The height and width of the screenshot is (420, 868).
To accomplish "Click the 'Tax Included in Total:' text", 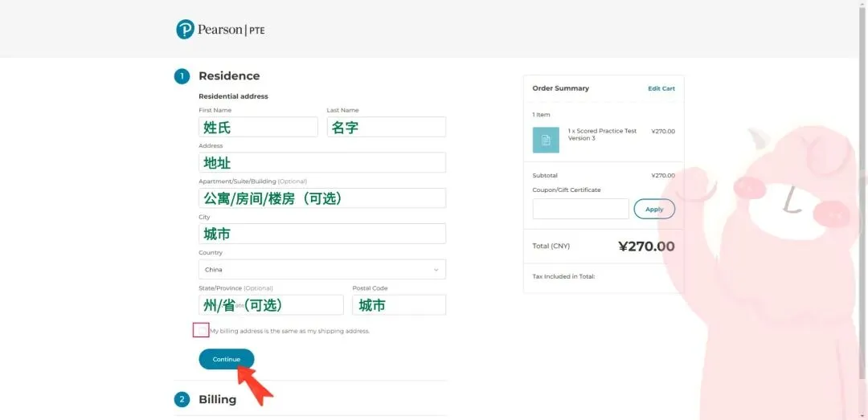I will coord(563,276).
